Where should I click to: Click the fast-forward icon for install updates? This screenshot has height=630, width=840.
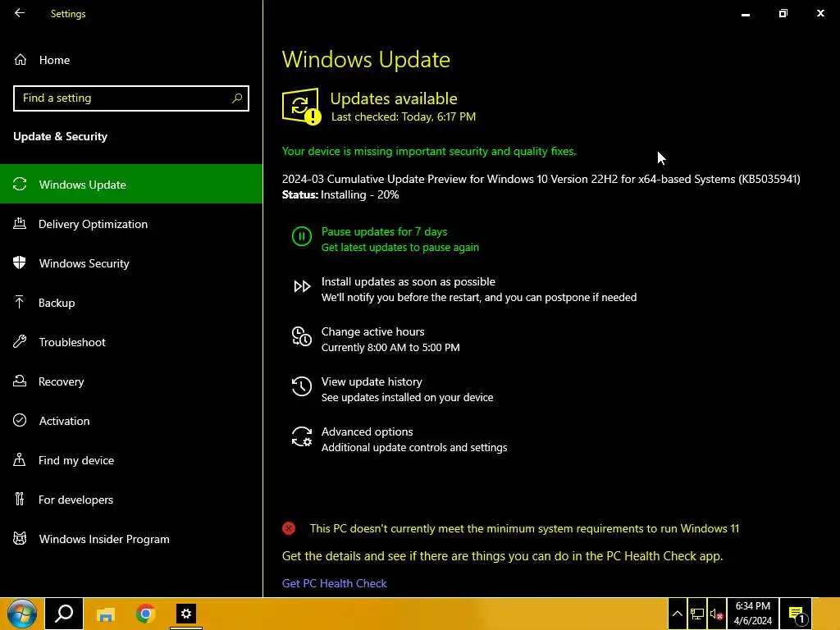302,286
